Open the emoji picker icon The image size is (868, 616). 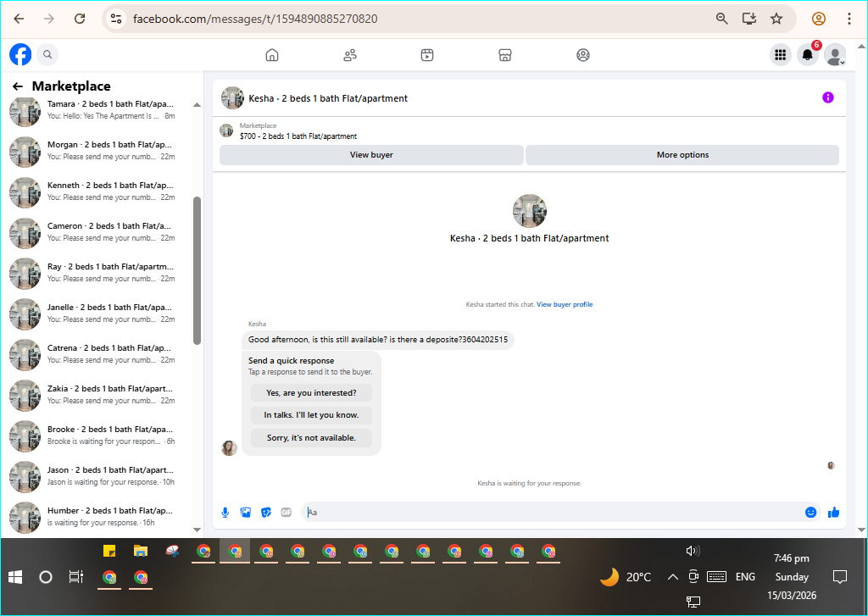tap(811, 513)
